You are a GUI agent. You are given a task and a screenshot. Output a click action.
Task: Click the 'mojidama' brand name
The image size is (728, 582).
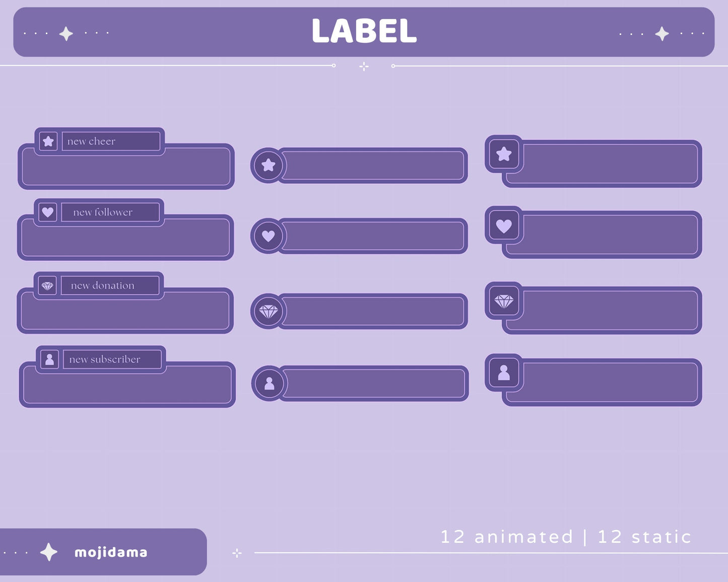click(111, 552)
